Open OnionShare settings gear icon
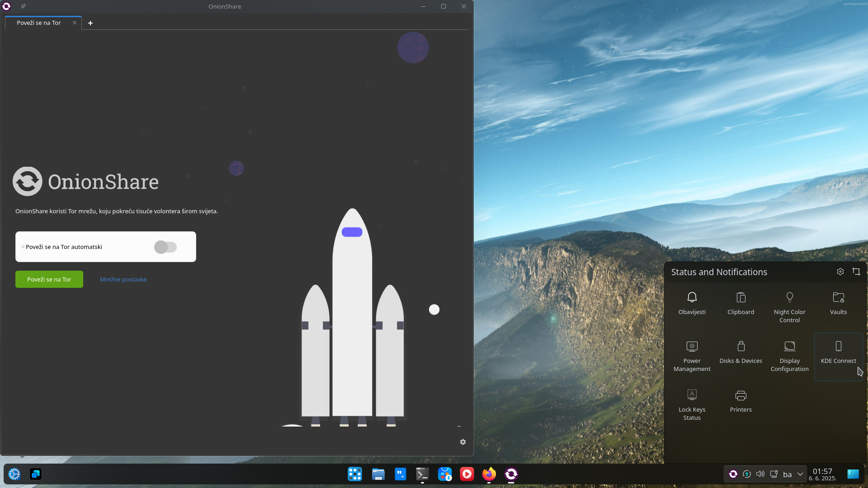 463,442
